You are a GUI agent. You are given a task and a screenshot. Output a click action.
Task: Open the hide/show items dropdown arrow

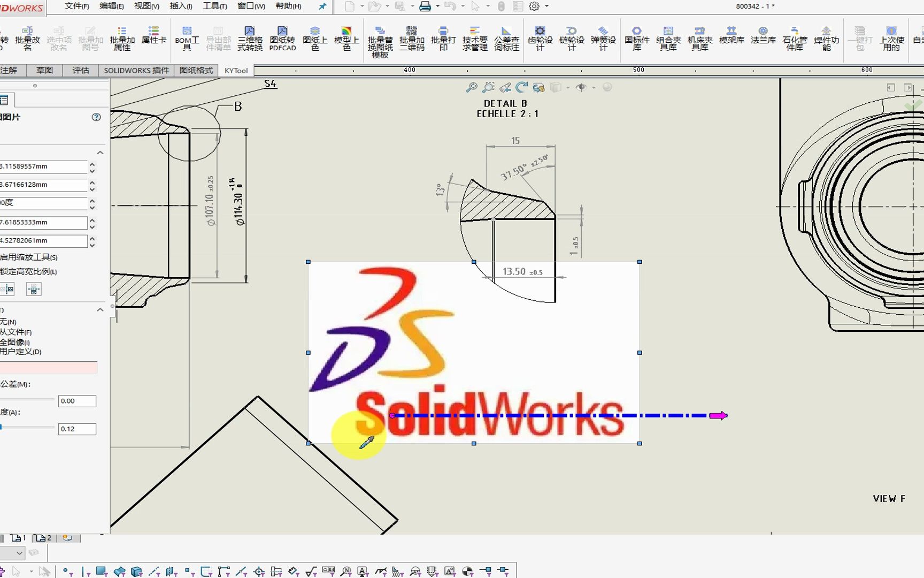[x=594, y=87]
